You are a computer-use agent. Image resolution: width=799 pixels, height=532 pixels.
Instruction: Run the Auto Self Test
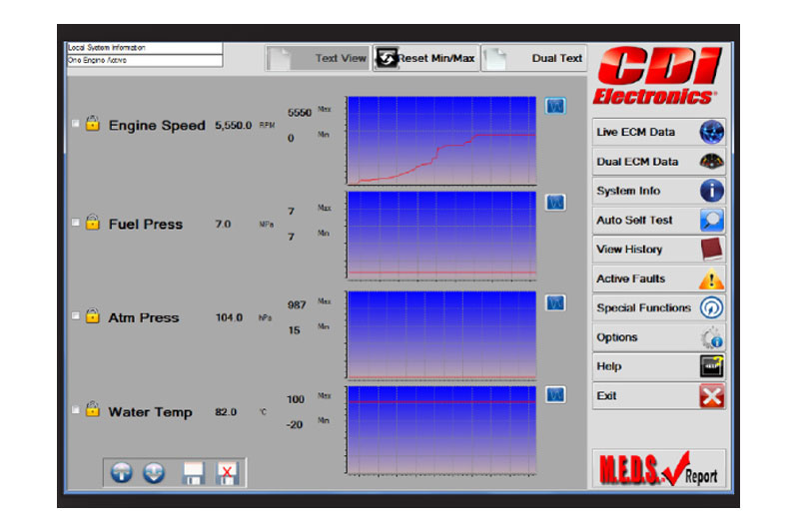pos(658,221)
